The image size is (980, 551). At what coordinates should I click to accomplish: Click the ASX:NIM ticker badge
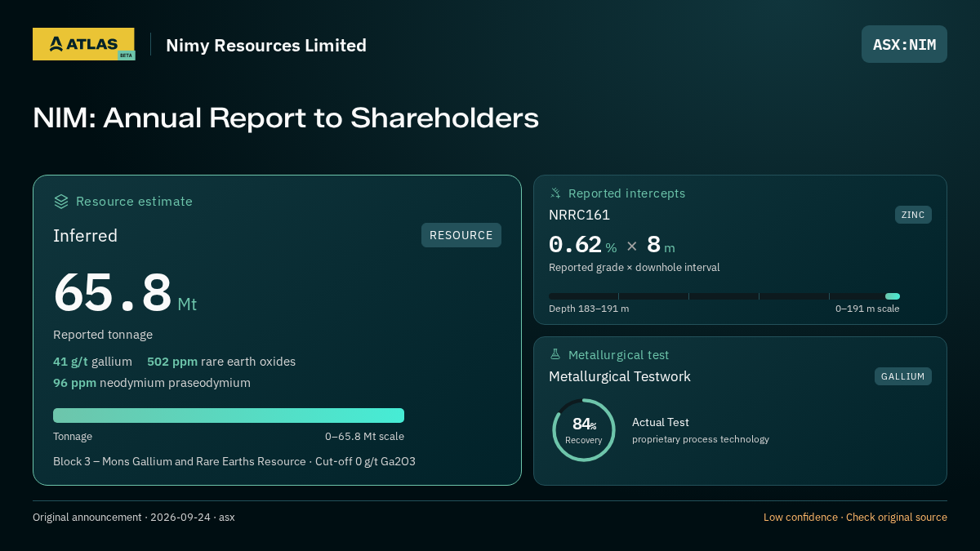tap(904, 44)
